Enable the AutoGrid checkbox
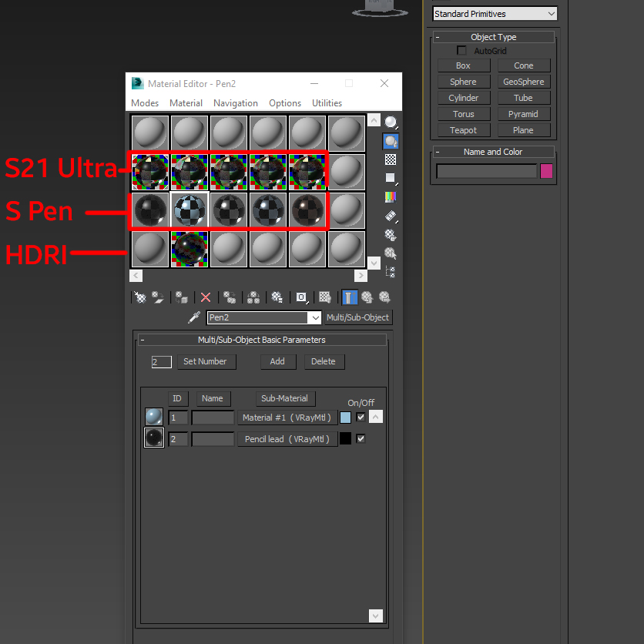This screenshot has width=644, height=644. coord(461,51)
